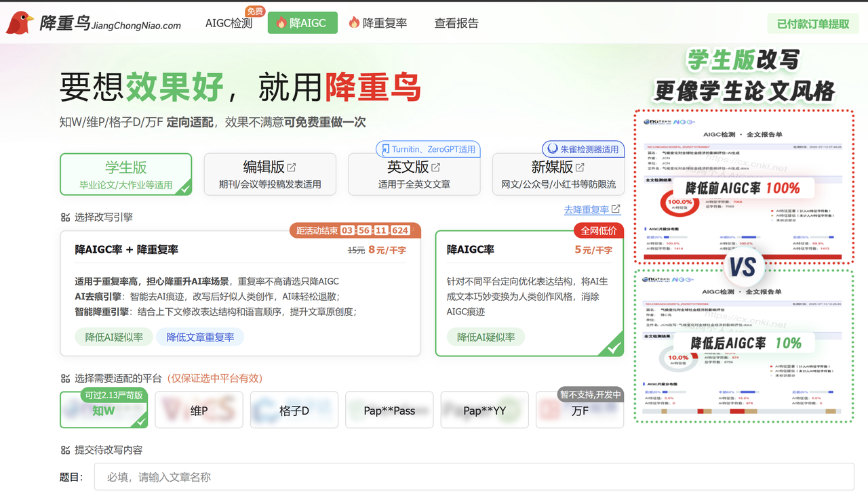Open the 降低后AIGC率 10% report image

(x=743, y=346)
